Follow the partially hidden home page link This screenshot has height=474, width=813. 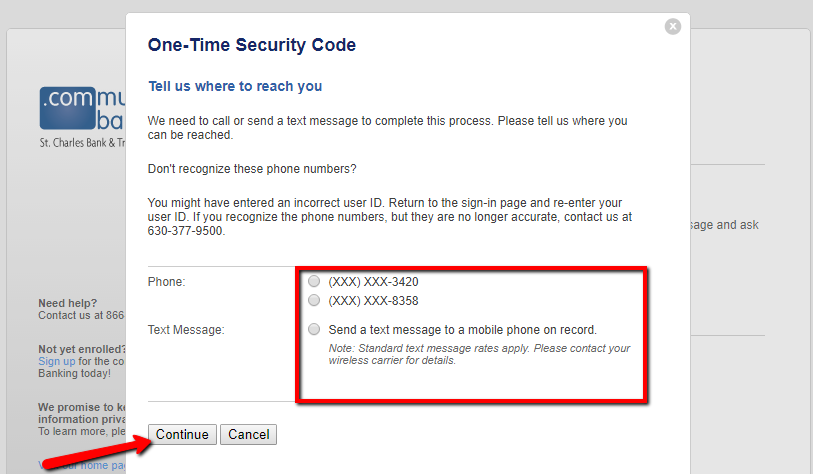pyautogui.click(x=81, y=465)
